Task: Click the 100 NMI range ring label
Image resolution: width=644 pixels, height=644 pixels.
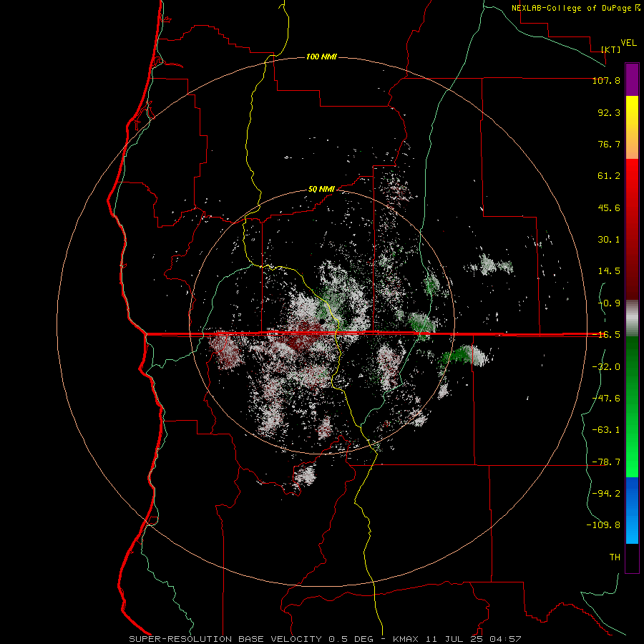Action: click(x=321, y=57)
